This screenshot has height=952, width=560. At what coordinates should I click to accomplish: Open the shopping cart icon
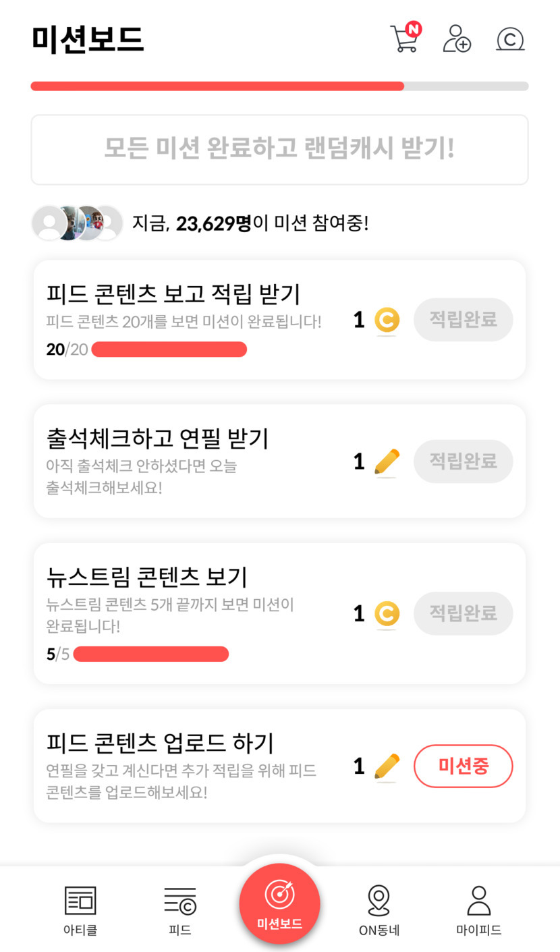(405, 38)
